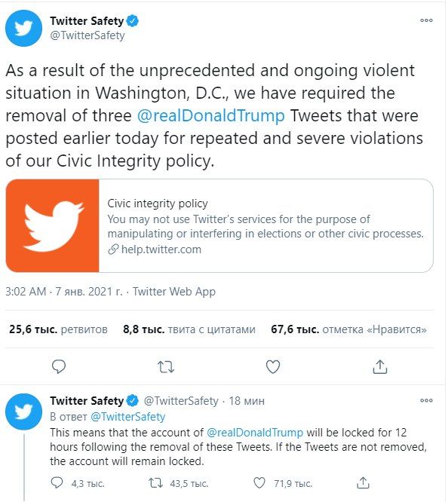View the 25,6 тыс. ретвитов list
The image size is (448, 502).
[58, 329]
